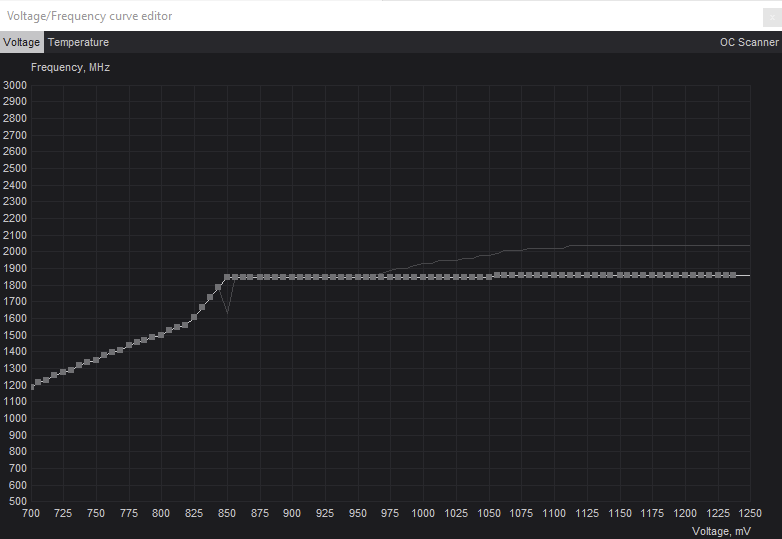The height and width of the screenshot is (539, 782).
Task: Click the "Voltage/Frequency curve editor" title text
Action: click(x=89, y=16)
